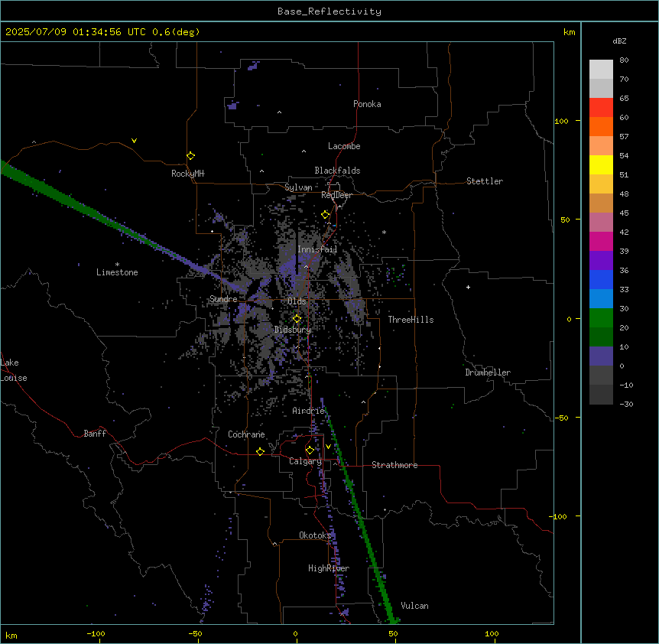
Task: Click the dBZ legend heading
Action: [619, 41]
